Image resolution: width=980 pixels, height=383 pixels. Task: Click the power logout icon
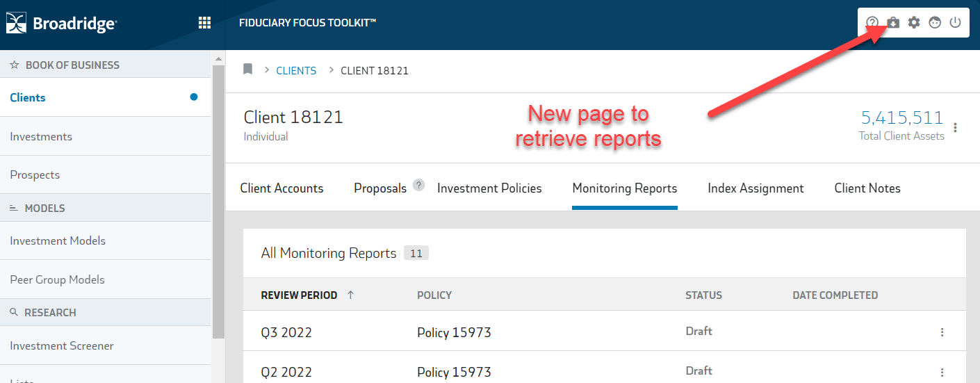click(956, 23)
